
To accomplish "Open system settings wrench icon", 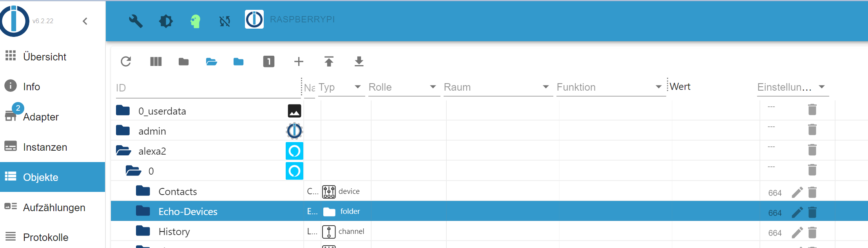I will [136, 21].
